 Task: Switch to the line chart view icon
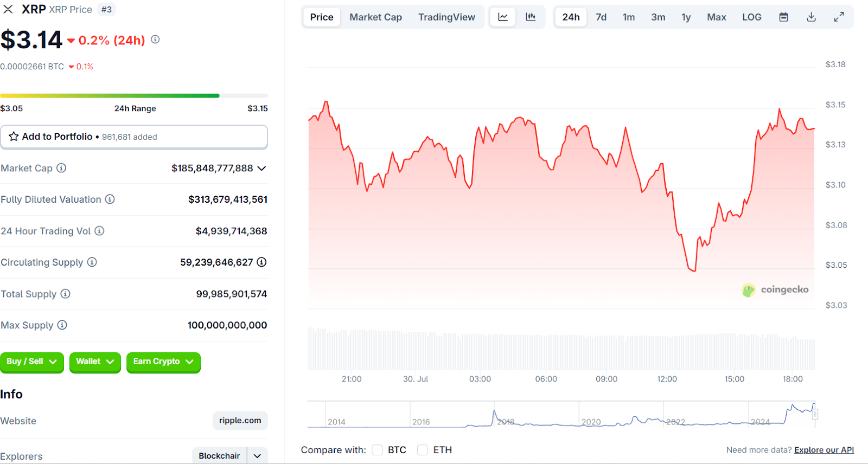coord(503,17)
